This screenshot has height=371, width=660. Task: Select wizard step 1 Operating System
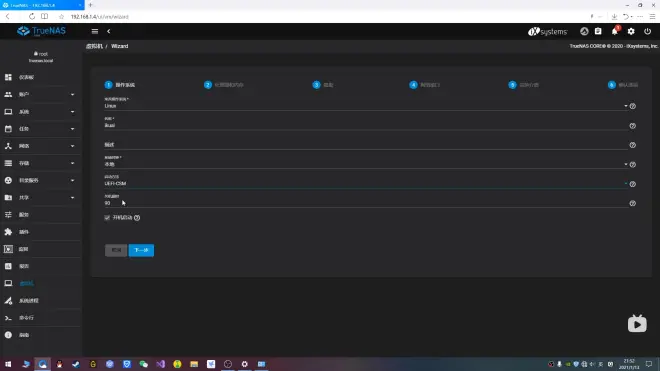(x=120, y=85)
